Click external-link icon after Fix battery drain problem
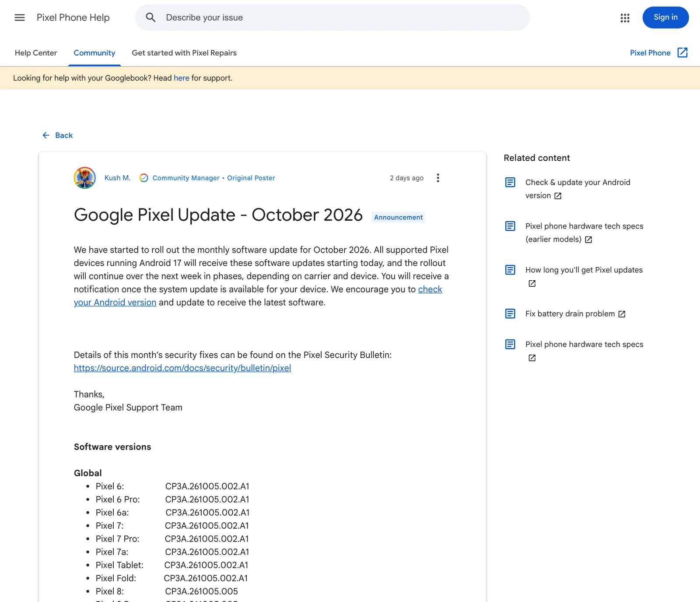This screenshot has width=700, height=602. pyautogui.click(x=622, y=314)
